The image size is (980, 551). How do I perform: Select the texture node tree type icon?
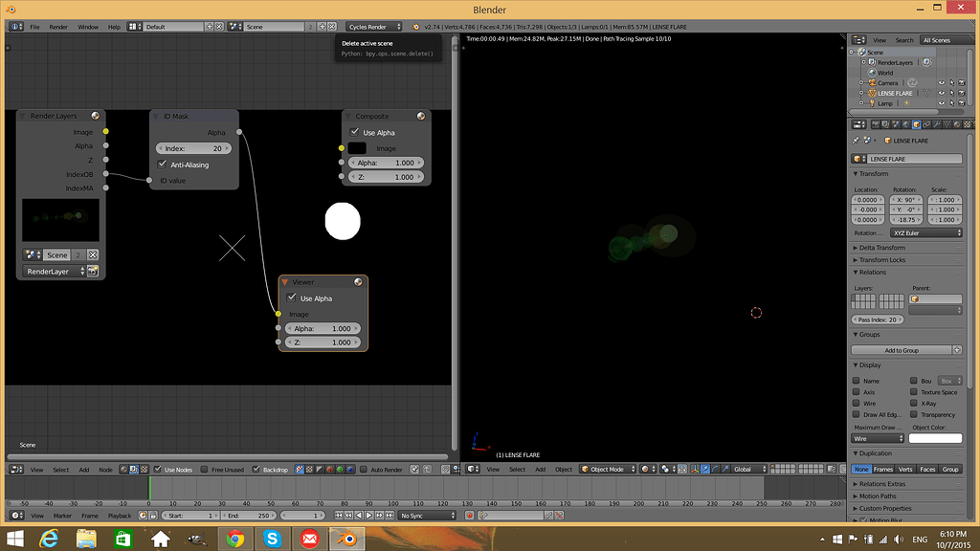[x=145, y=469]
